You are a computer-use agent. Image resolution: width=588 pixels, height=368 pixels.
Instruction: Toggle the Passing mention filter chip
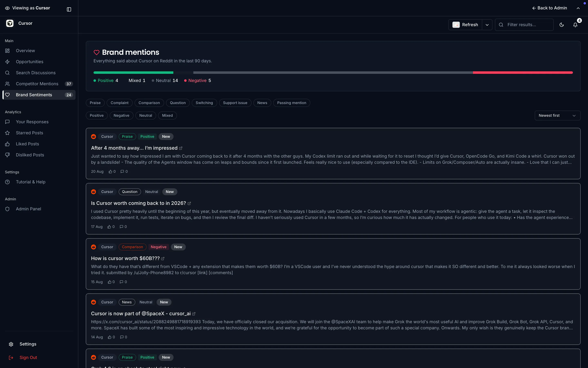292,103
